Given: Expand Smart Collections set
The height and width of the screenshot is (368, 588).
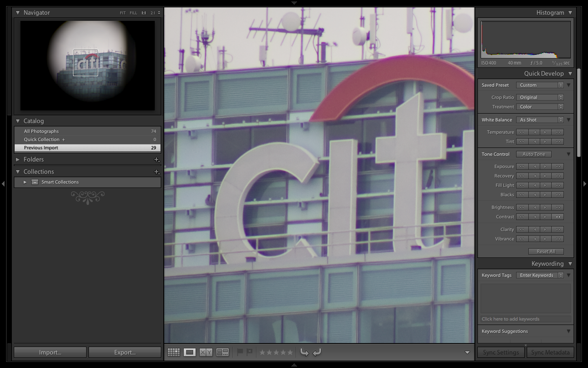Looking at the screenshot, I should 25,182.
